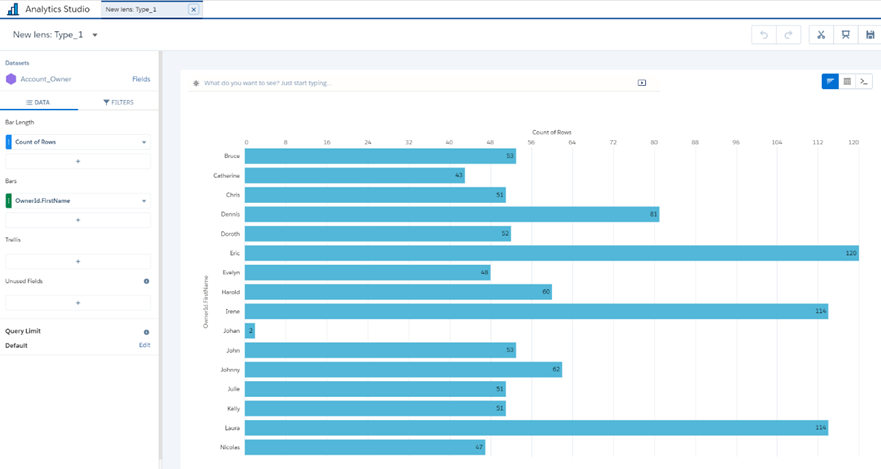Open the query mode terminal icon
Screen dimensions: 881x469
tap(864, 82)
